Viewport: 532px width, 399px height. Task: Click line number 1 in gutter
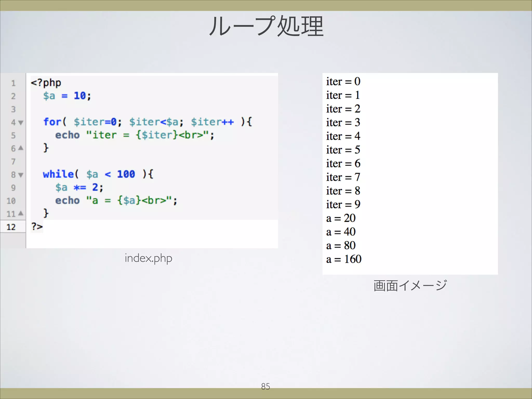coord(14,83)
